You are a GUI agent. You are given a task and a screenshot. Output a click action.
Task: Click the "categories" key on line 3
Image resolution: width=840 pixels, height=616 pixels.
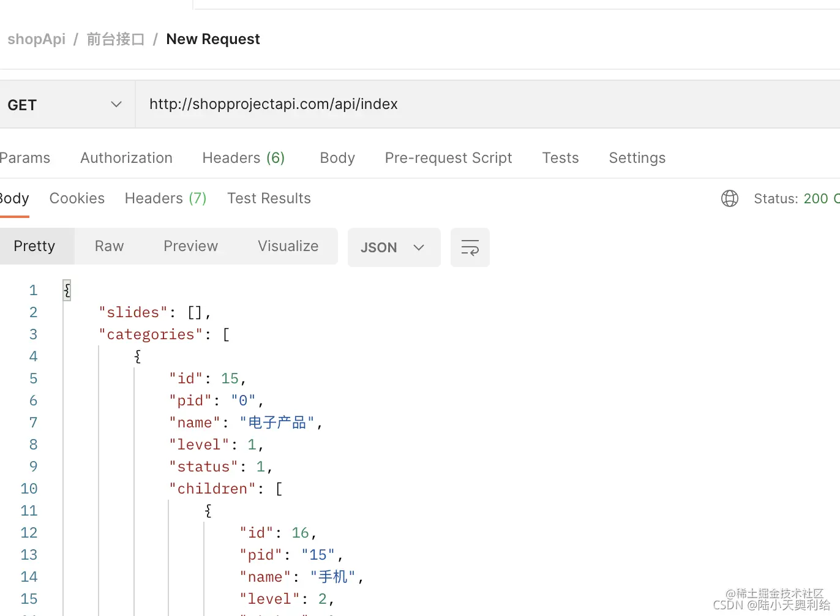(151, 334)
